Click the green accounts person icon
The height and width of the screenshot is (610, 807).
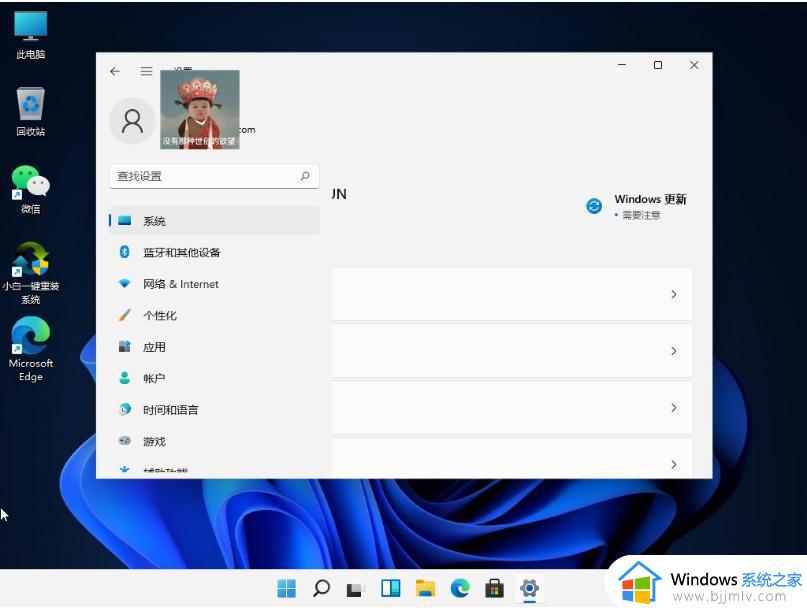point(125,378)
